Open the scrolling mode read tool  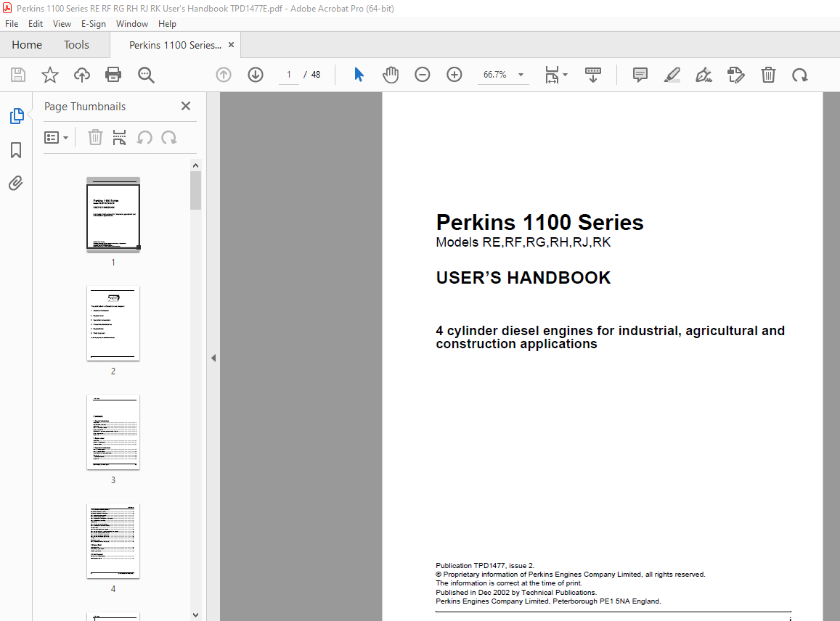592,75
